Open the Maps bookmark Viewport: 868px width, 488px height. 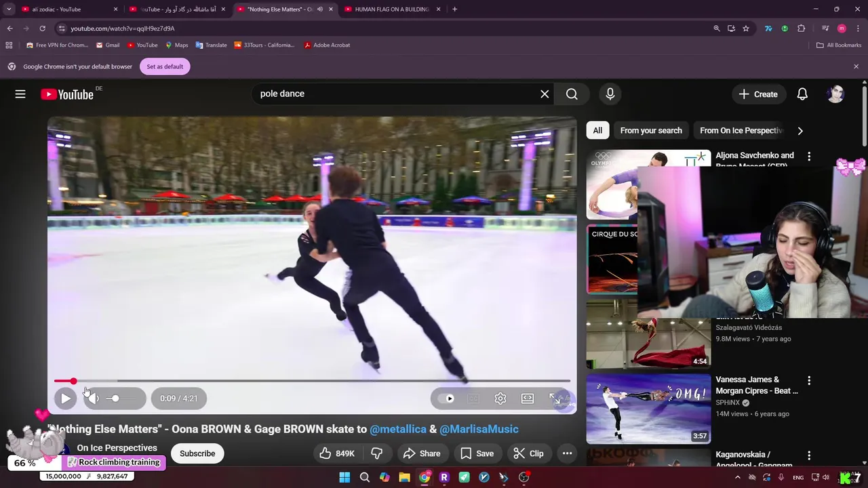[176, 45]
